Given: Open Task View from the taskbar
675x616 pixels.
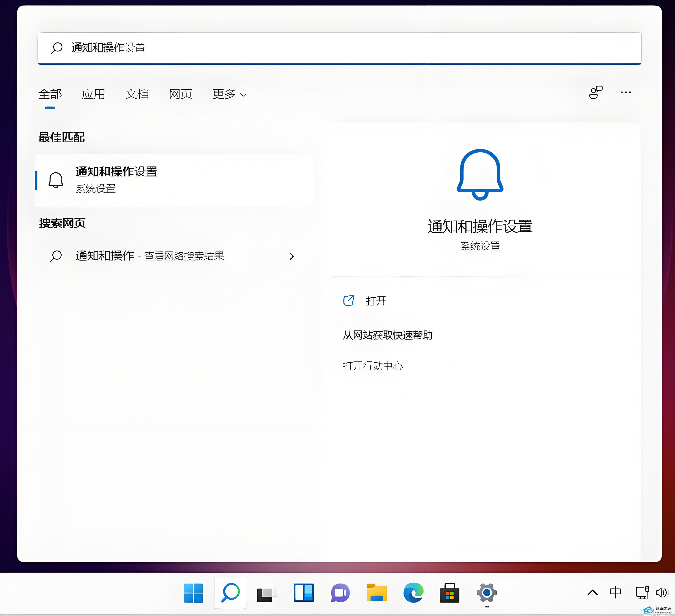Looking at the screenshot, I should point(267,593).
